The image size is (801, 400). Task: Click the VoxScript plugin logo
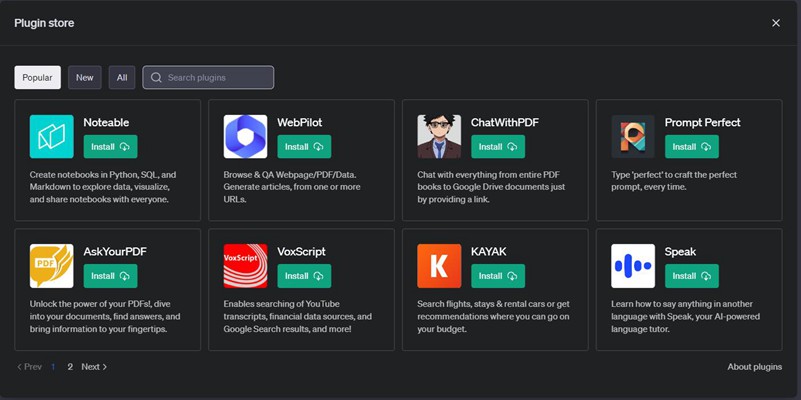click(245, 266)
